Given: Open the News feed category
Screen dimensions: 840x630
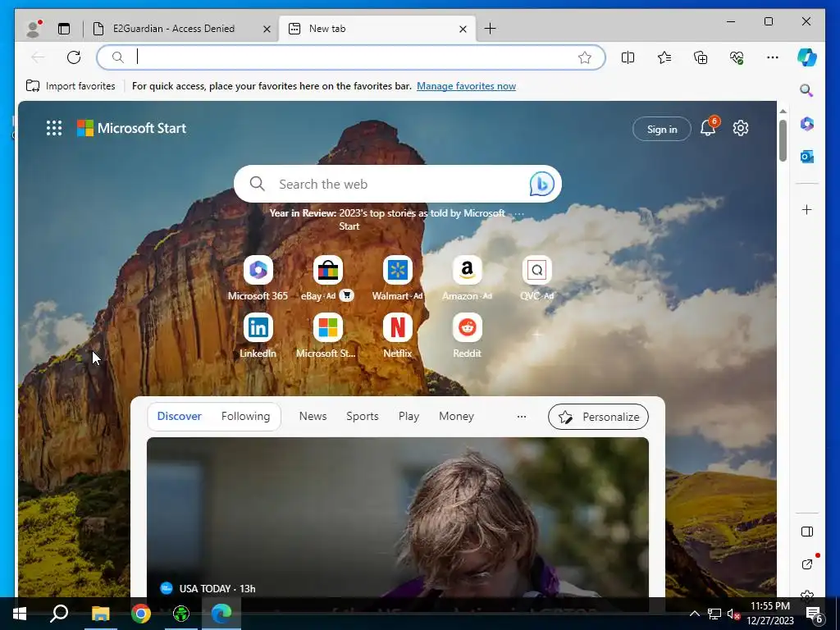Looking at the screenshot, I should tap(313, 416).
